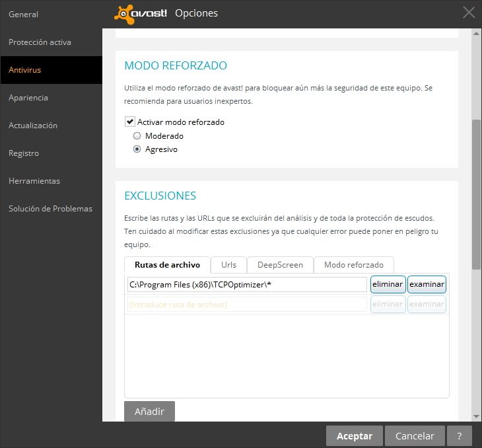The height and width of the screenshot is (448, 482).
Task: Click the EXCLUSIONES heading
Action: (x=160, y=196)
